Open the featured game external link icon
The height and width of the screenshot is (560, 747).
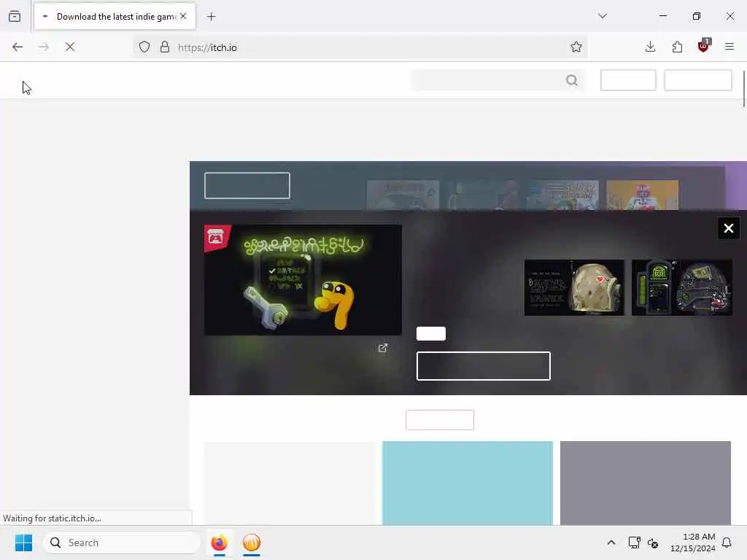click(382, 348)
